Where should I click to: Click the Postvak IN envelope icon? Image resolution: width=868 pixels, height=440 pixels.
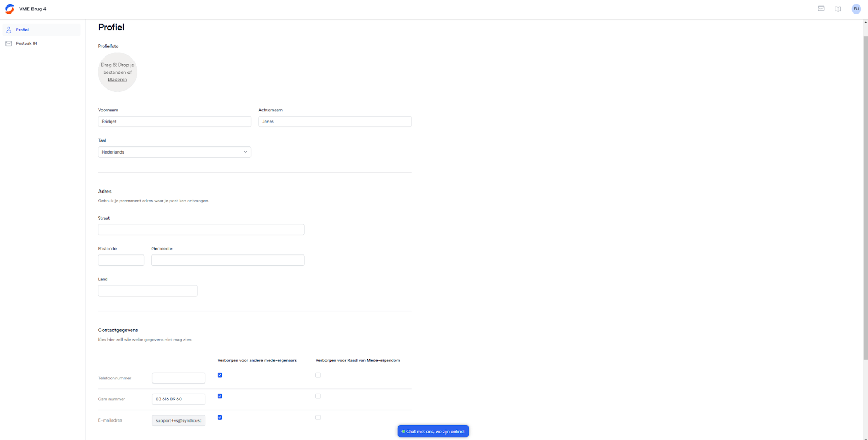click(9, 43)
